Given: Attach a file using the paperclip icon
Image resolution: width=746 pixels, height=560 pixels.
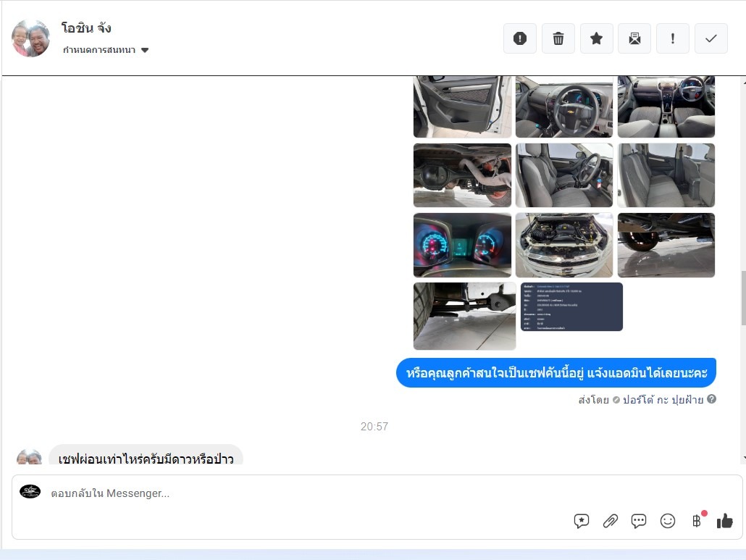Looking at the screenshot, I should (x=610, y=521).
